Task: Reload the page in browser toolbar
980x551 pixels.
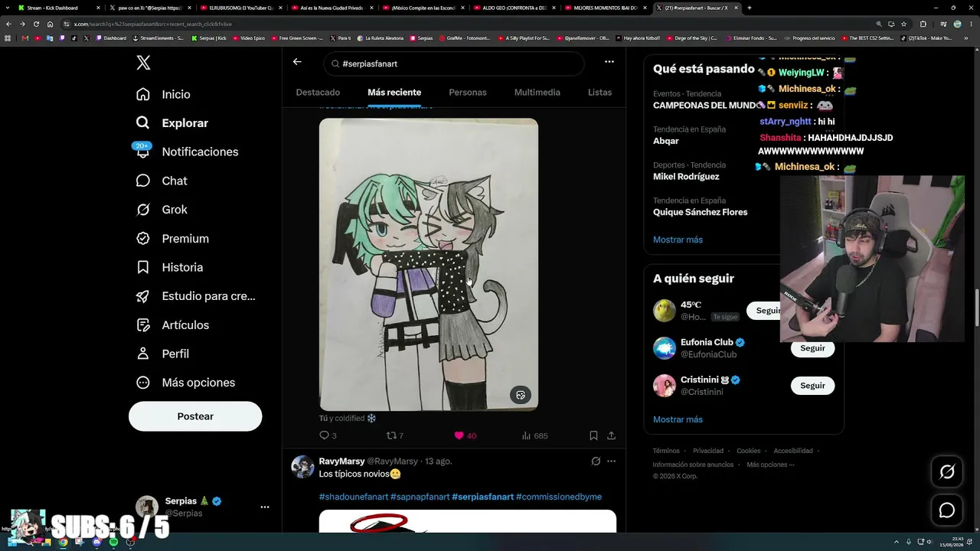Action: (x=36, y=24)
